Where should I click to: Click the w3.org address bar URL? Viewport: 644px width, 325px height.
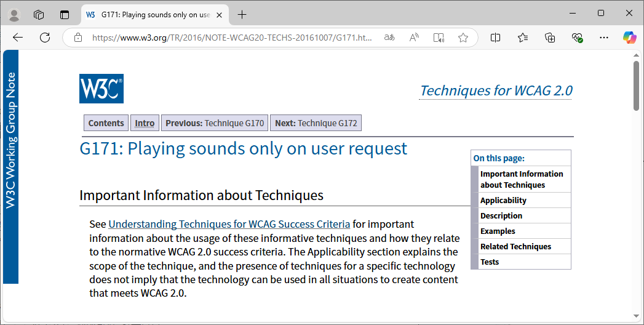[x=232, y=38]
